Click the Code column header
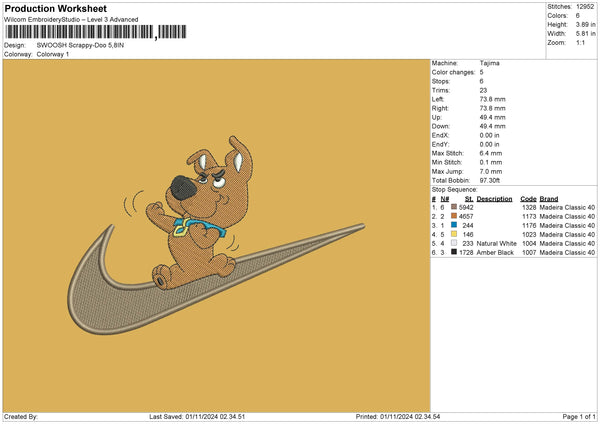This screenshot has height=424, width=600. [528, 199]
